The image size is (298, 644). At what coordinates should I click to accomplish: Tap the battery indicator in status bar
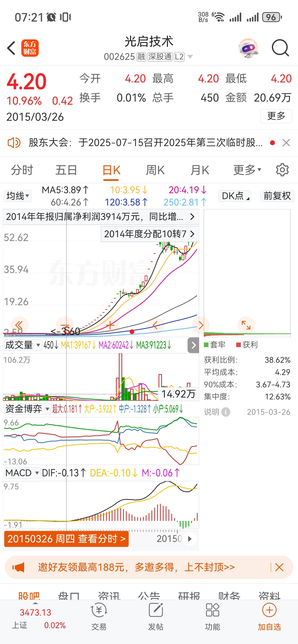(x=272, y=17)
